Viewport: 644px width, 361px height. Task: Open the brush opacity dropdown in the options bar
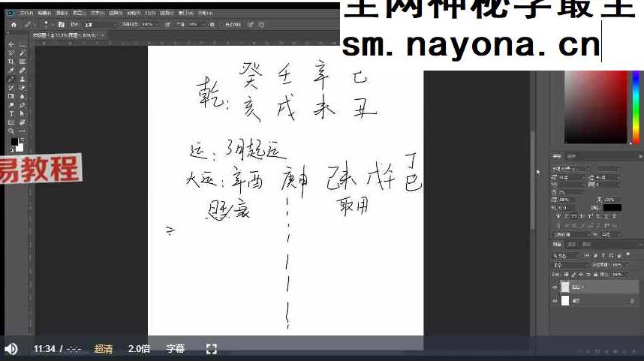(158, 25)
